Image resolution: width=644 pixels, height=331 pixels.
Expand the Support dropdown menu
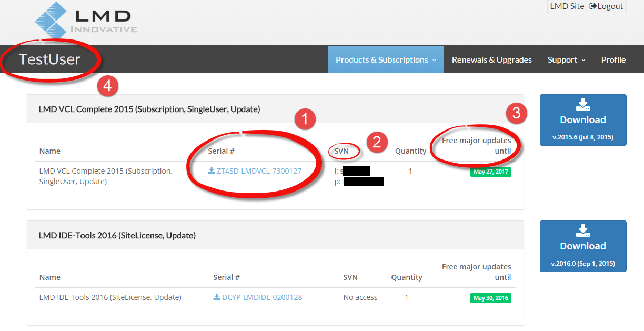tap(566, 59)
